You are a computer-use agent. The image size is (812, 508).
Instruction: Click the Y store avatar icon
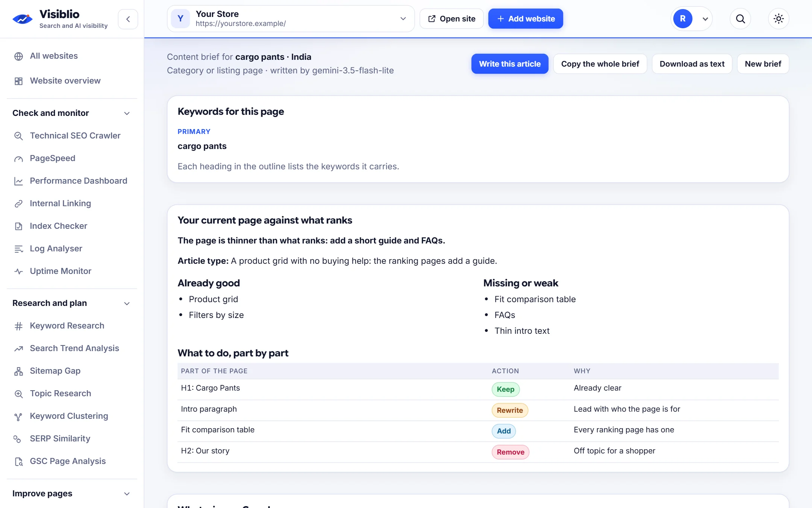[x=180, y=19]
